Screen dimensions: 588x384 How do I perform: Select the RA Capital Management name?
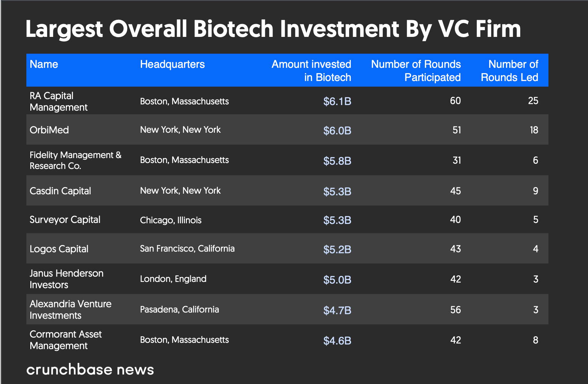pyautogui.click(x=58, y=101)
